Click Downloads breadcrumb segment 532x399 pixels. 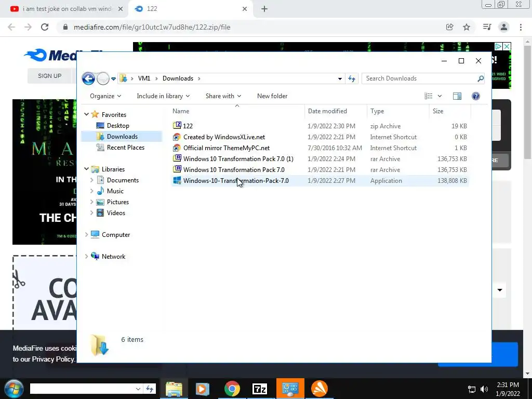(178, 78)
